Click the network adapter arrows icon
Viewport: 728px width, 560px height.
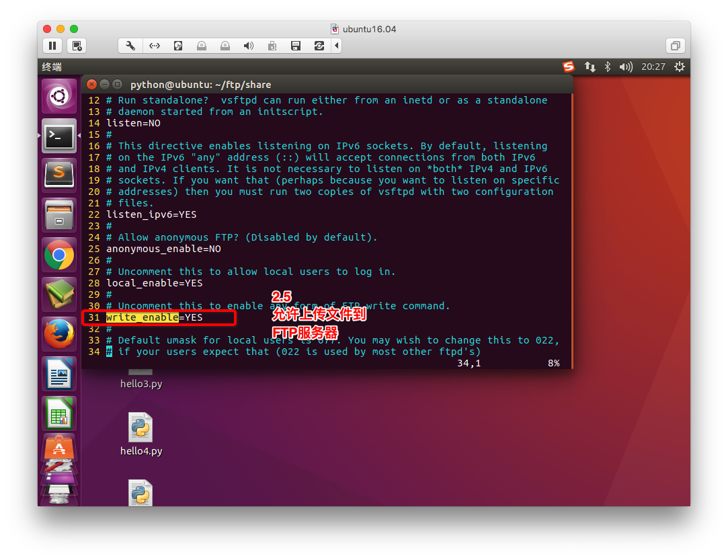[x=155, y=46]
